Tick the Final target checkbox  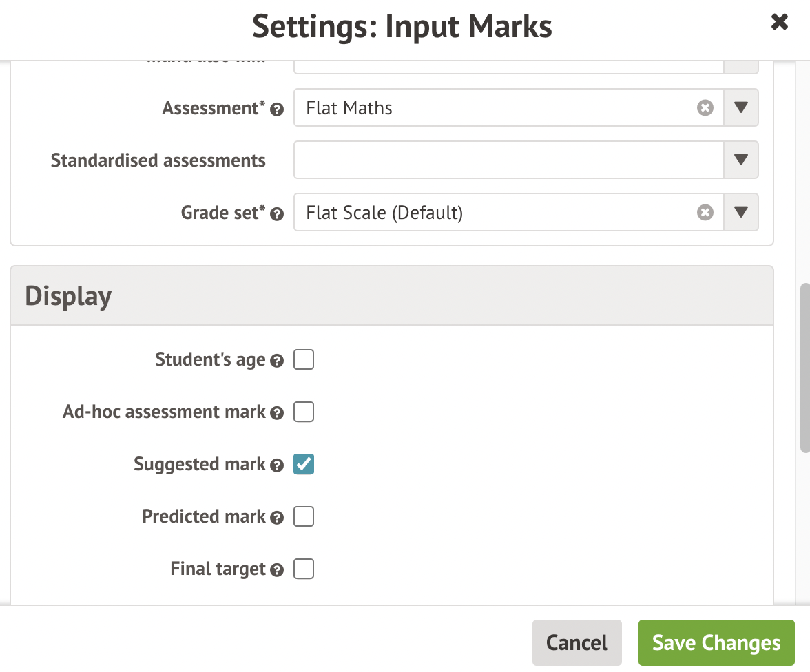[304, 569]
